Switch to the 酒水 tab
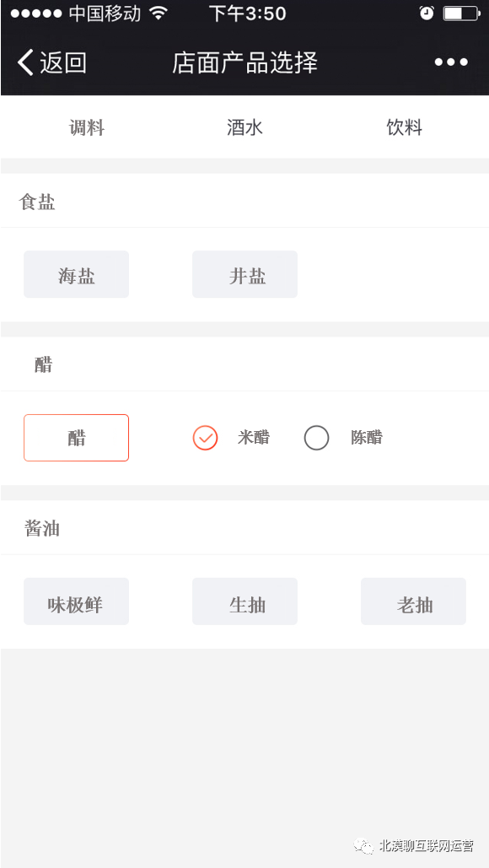 pos(244,127)
